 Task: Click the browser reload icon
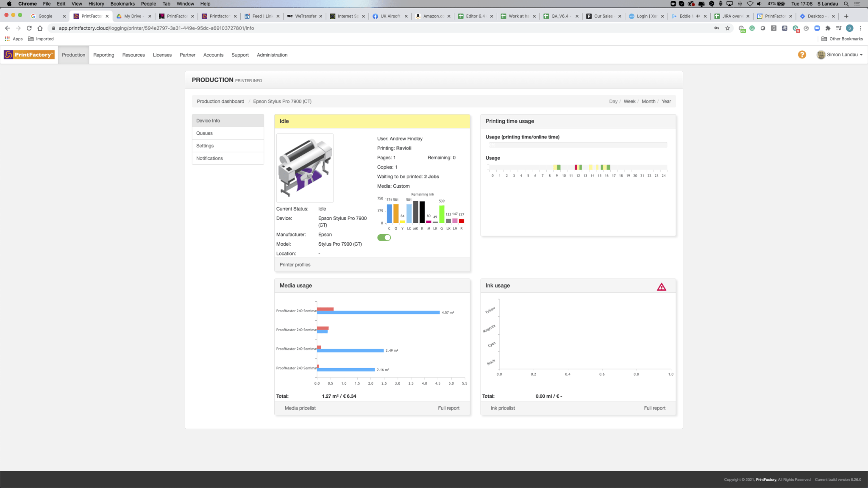pyautogui.click(x=29, y=28)
